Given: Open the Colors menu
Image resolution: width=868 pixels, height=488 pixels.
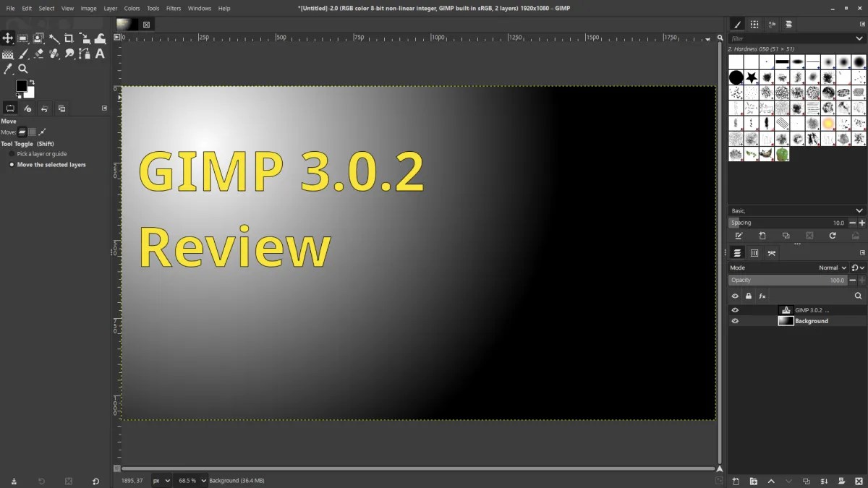Looking at the screenshot, I should pyautogui.click(x=132, y=8).
